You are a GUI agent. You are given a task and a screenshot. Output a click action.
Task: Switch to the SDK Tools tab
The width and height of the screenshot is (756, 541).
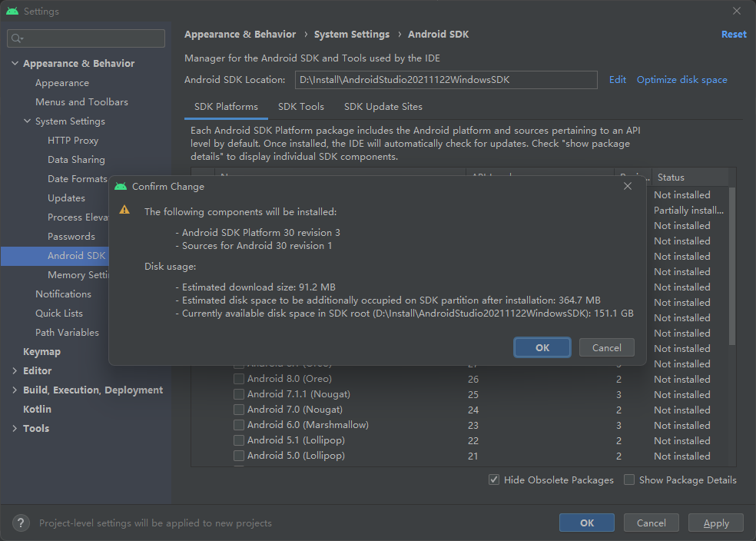(301, 107)
